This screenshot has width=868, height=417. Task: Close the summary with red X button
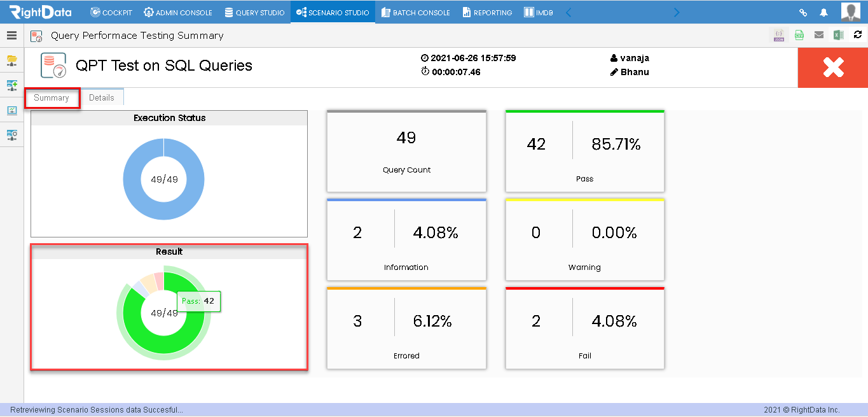point(833,67)
